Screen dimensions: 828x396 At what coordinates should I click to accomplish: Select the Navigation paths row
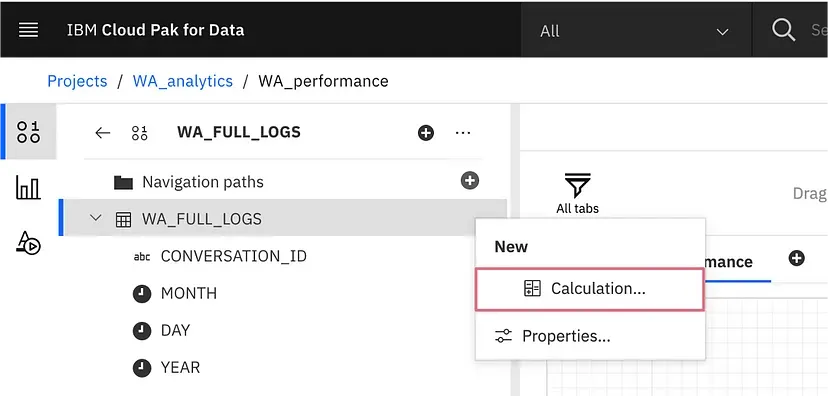click(283, 182)
